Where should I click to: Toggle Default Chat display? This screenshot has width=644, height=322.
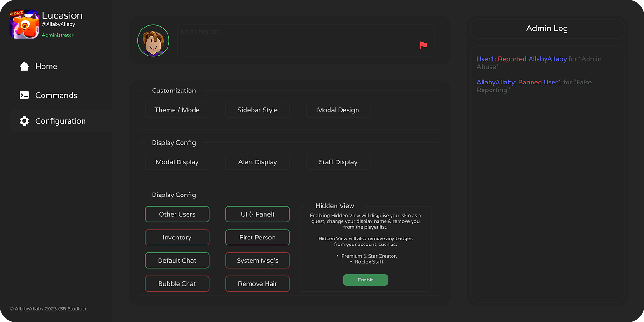[x=177, y=260]
